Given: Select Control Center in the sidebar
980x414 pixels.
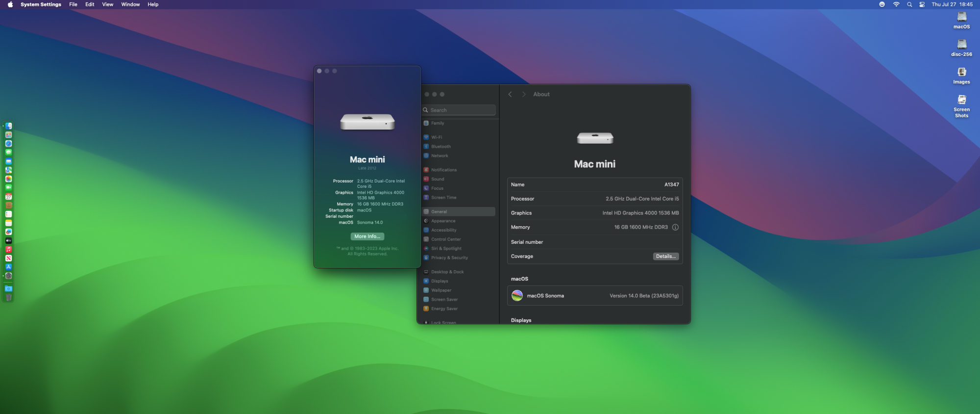Looking at the screenshot, I should (x=459, y=239).
